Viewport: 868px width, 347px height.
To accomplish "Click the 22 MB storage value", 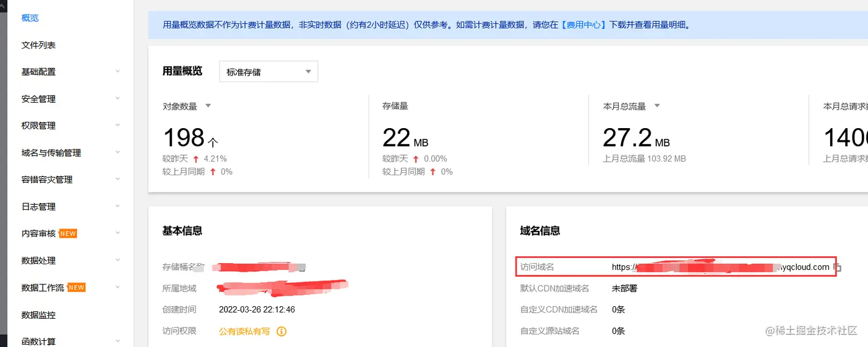I will [405, 138].
